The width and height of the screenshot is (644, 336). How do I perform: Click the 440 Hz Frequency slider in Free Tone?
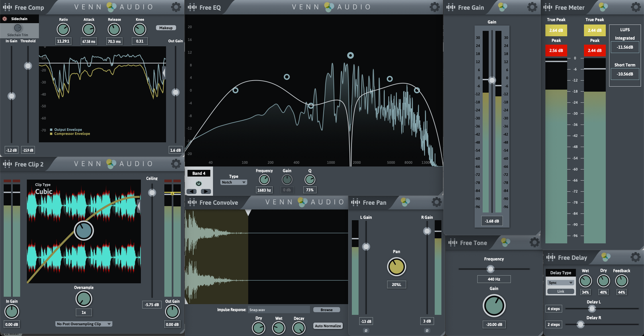pyautogui.click(x=490, y=269)
